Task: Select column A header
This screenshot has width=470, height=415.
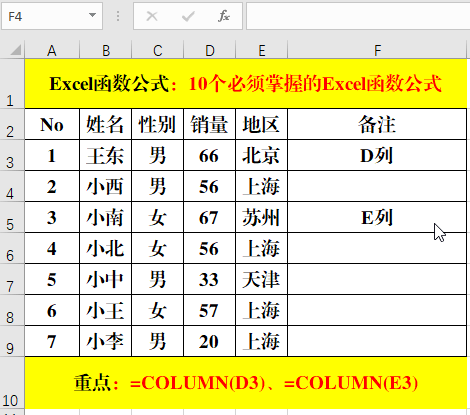Action: (52, 50)
